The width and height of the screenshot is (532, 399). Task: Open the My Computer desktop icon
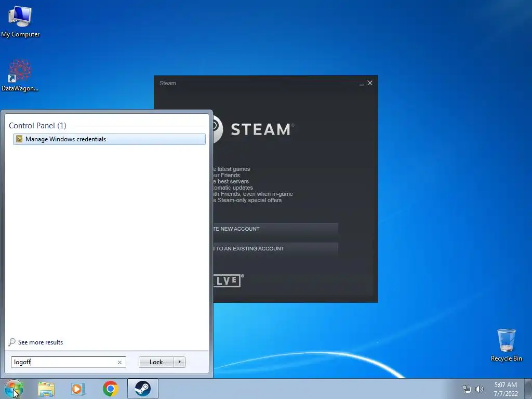pos(20,22)
